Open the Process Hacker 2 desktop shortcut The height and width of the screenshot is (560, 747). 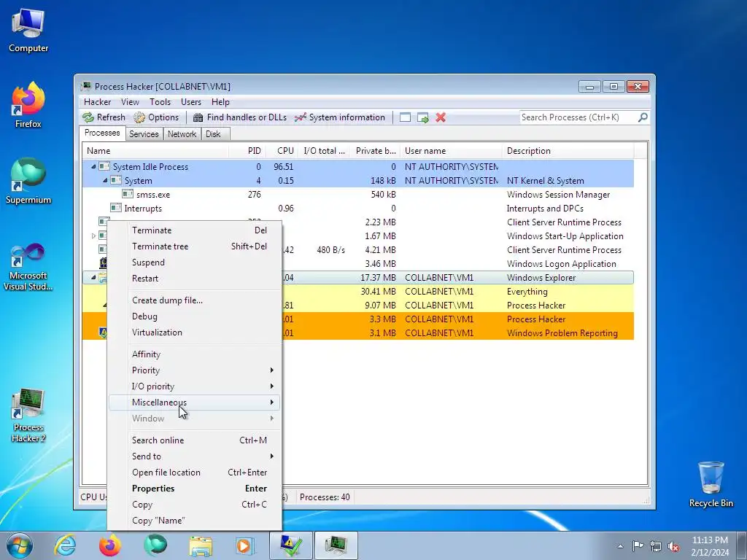point(28,416)
